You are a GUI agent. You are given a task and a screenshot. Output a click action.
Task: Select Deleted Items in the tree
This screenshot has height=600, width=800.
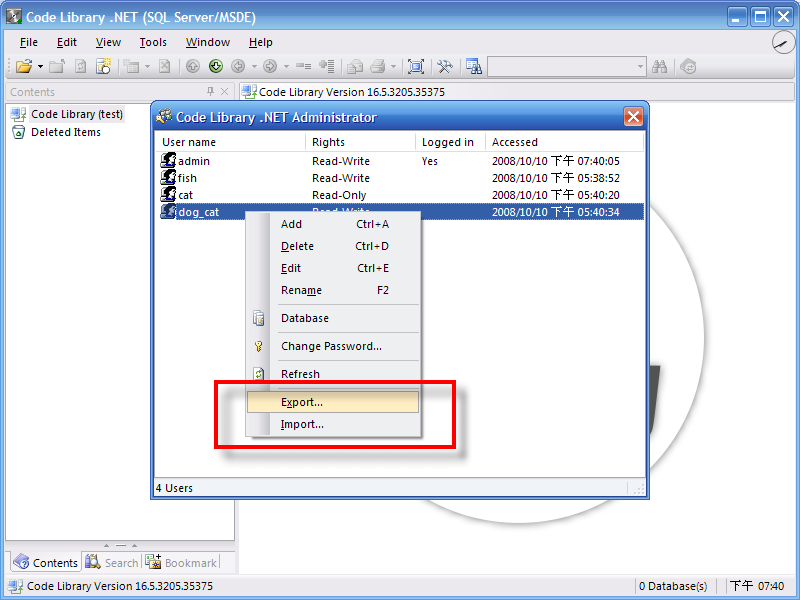click(x=66, y=132)
